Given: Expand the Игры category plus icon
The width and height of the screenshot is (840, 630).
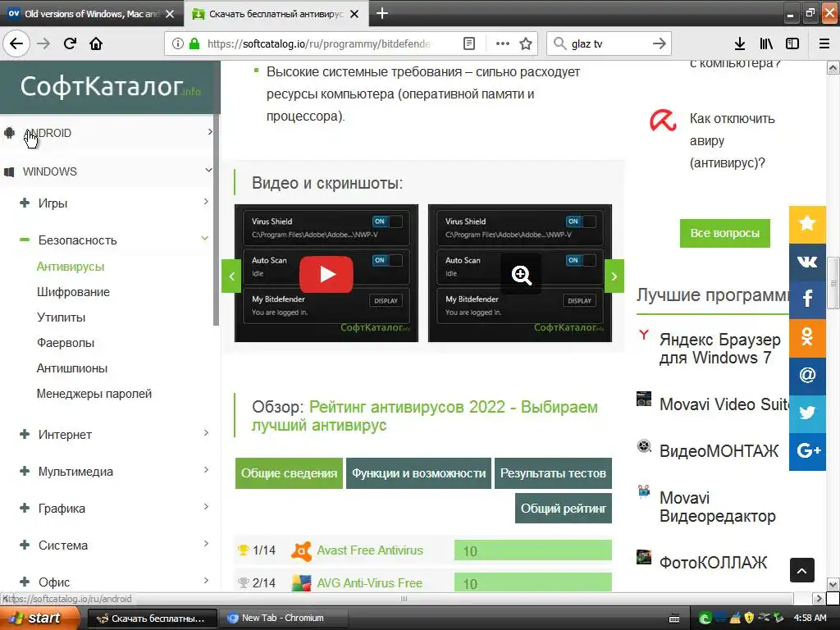Looking at the screenshot, I should pyautogui.click(x=24, y=203).
